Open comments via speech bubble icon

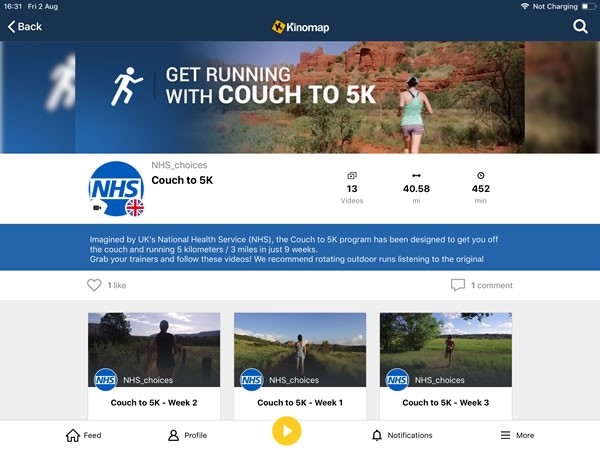[x=458, y=285]
